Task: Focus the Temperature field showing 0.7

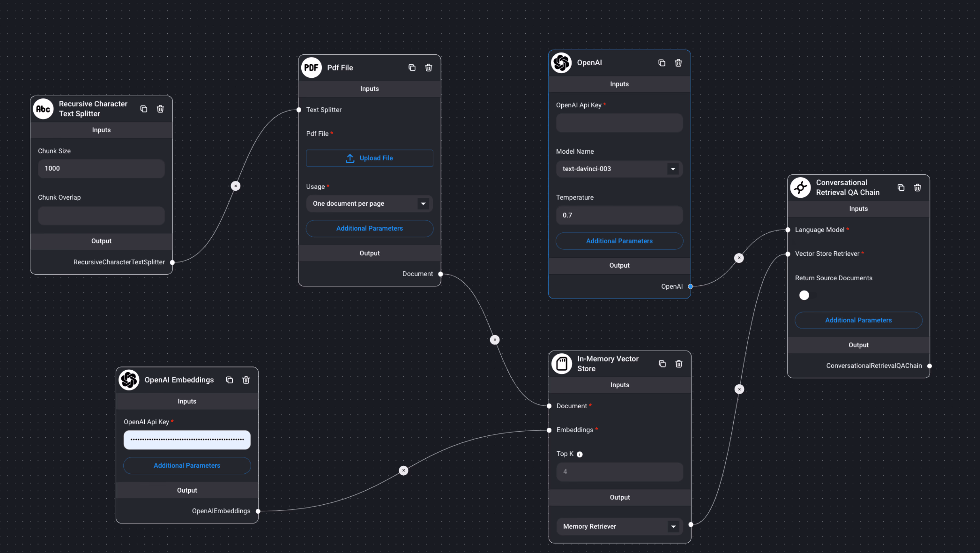Action: [619, 215]
